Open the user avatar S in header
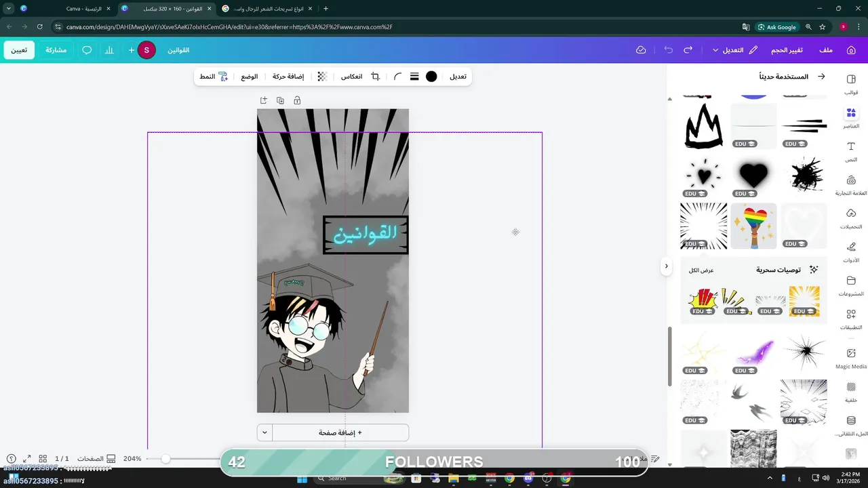Viewport: 868px width, 488px height. 146,50
